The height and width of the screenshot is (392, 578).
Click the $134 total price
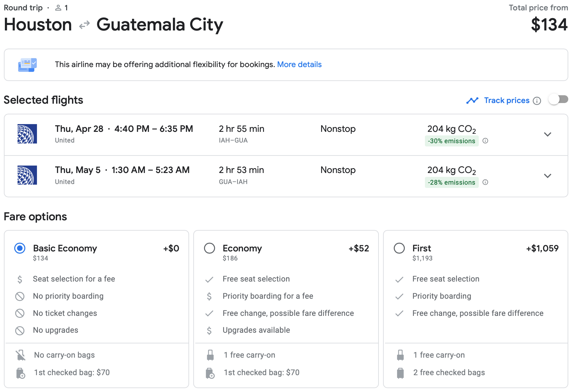click(x=549, y=25)
